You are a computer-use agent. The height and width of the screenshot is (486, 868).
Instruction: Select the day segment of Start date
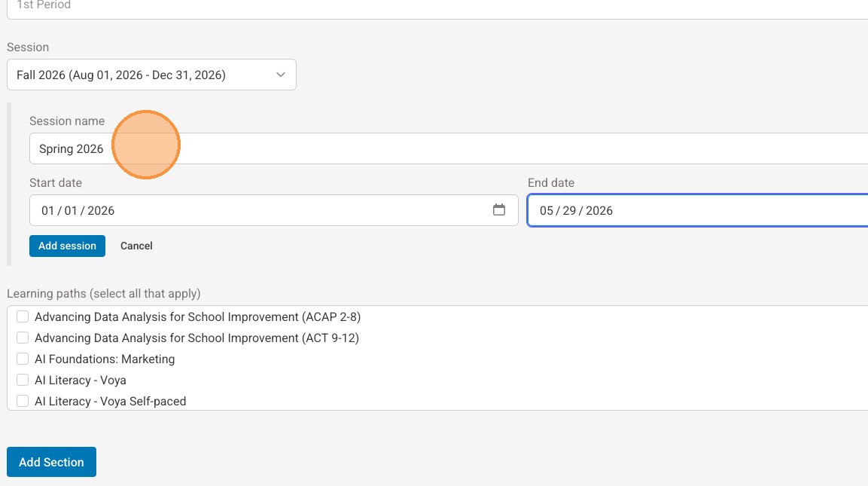click(x=70, y=211)
